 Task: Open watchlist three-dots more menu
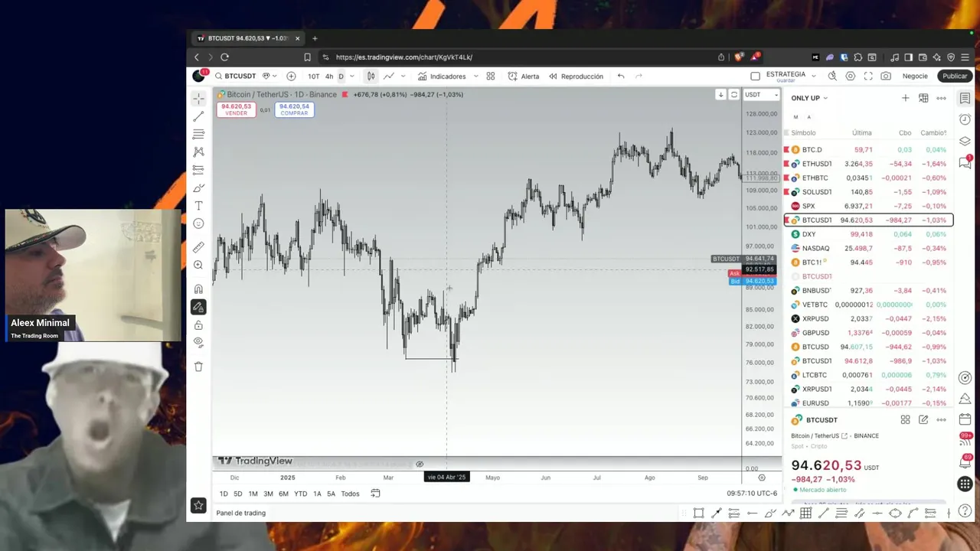[941, 98]
